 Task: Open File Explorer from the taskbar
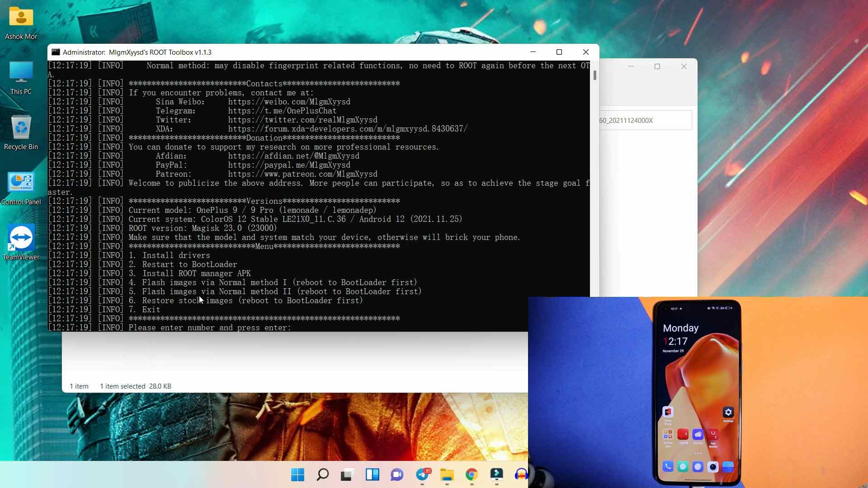pos(447,474)
